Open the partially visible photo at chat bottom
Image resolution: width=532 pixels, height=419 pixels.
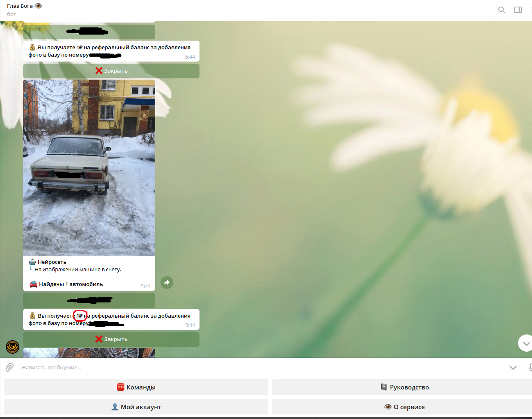89,353
